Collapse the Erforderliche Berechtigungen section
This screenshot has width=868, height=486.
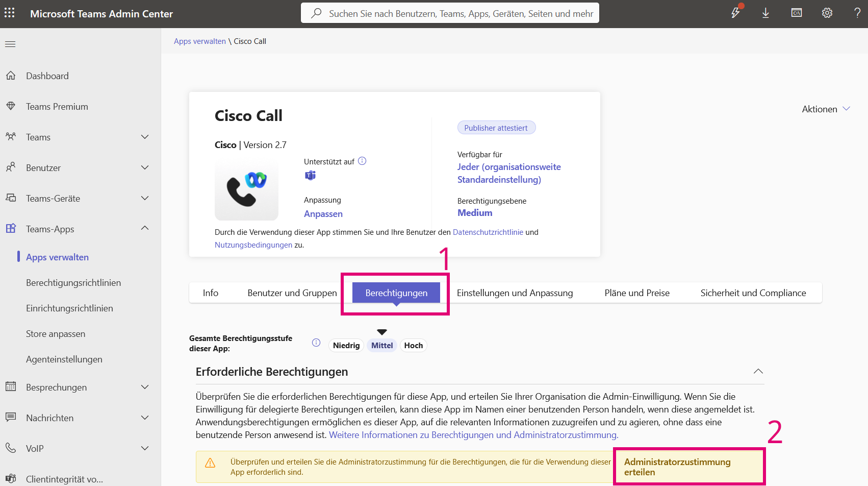758,371
